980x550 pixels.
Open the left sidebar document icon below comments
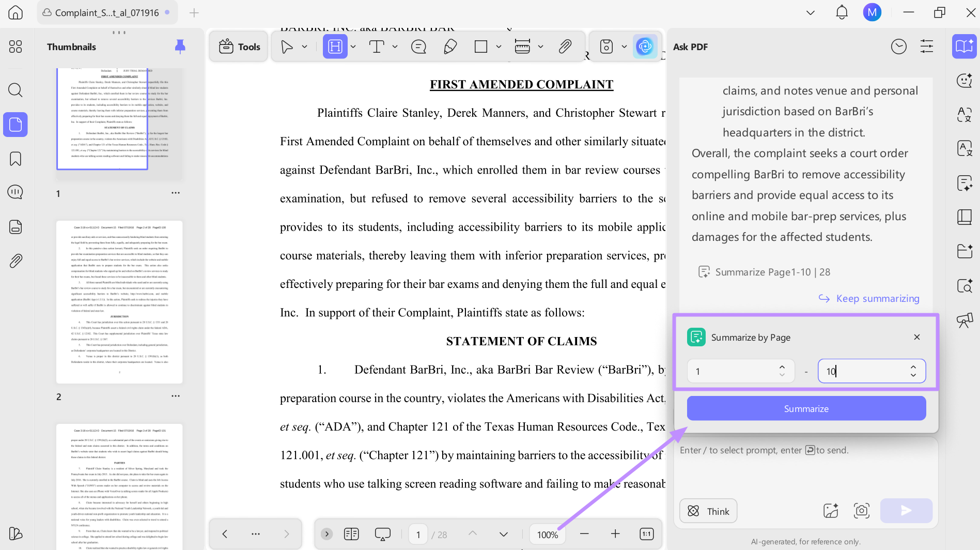[x=15, y=226]
